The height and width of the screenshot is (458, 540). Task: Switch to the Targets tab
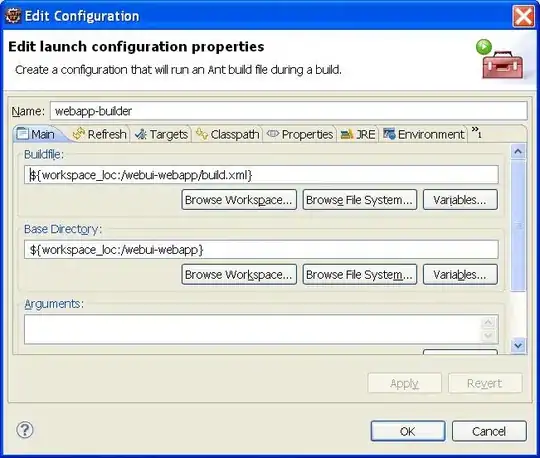(162, 134)
